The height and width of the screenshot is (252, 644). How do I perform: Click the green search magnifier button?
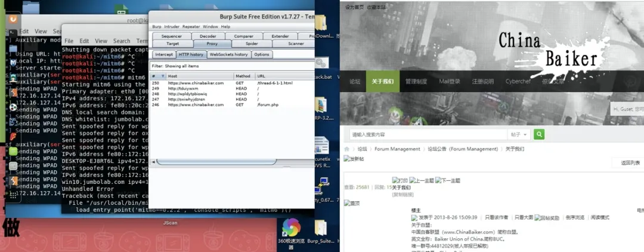pos(539,134)
